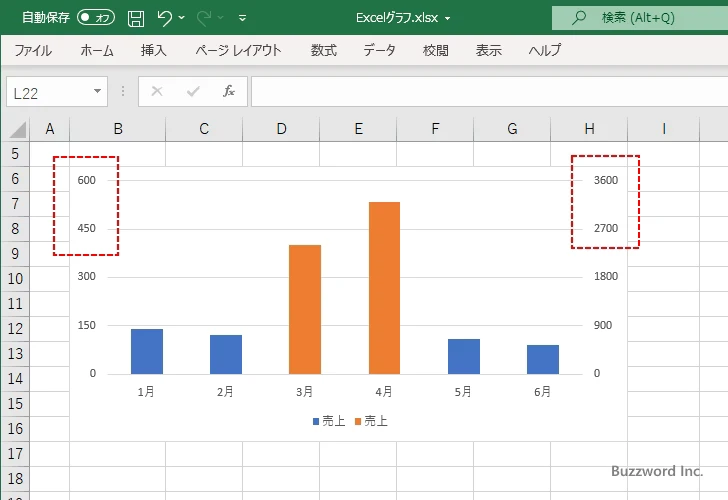Select column F header
728x500 pixels.
[x=435, y=129]
